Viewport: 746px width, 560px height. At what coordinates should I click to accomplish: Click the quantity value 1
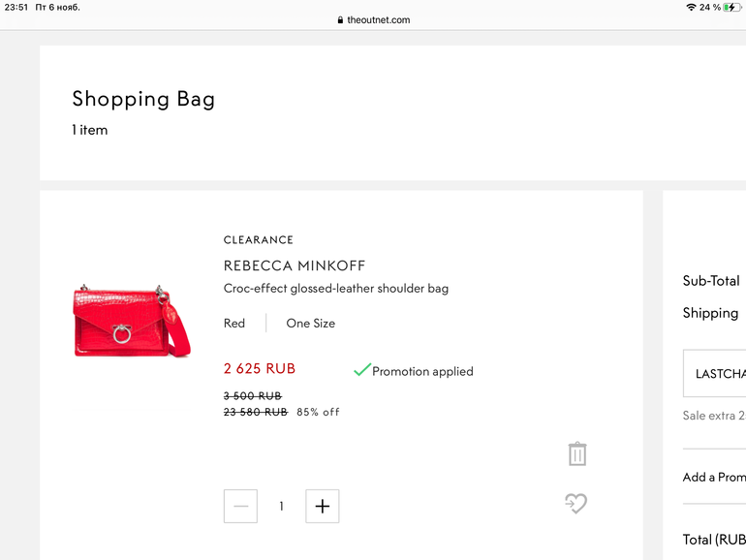[282, 506]
